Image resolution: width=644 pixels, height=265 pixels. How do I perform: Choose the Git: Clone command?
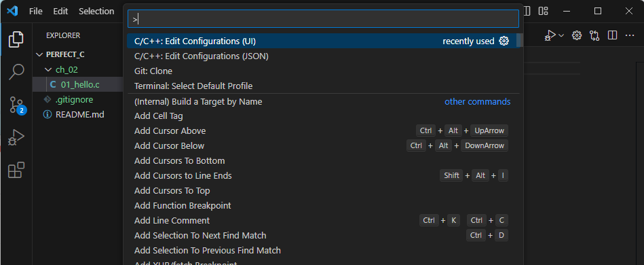pyautogui.click(x=323, y=71)
